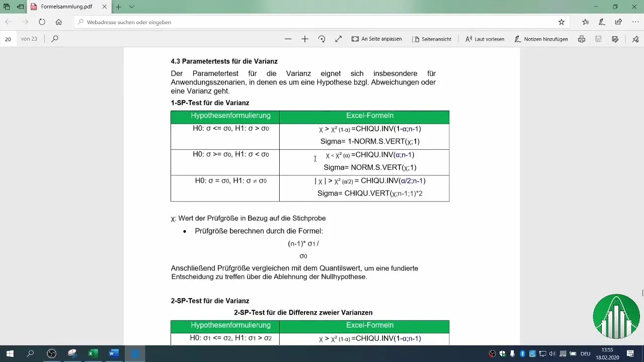Click heading 2-SP-Test für die Varianz
This screenshot has width=644, height=362.
pyautogui.click(x=210, y=301)
